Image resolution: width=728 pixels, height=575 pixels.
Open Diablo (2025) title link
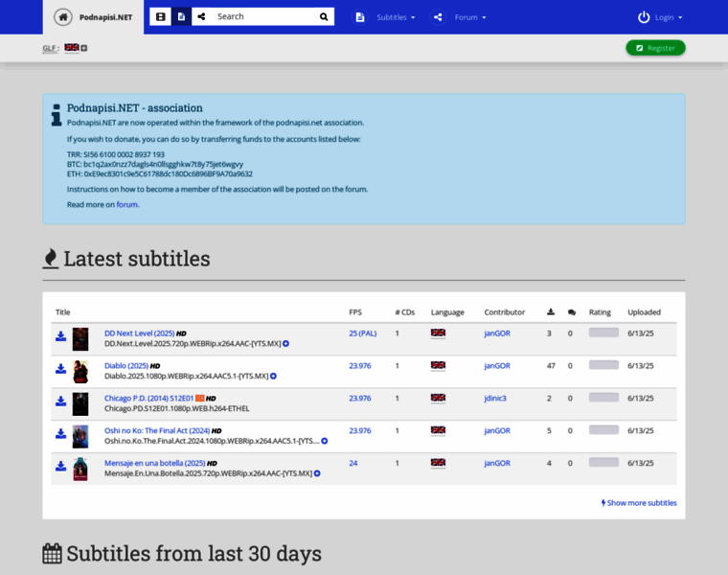tap(126, 366)
